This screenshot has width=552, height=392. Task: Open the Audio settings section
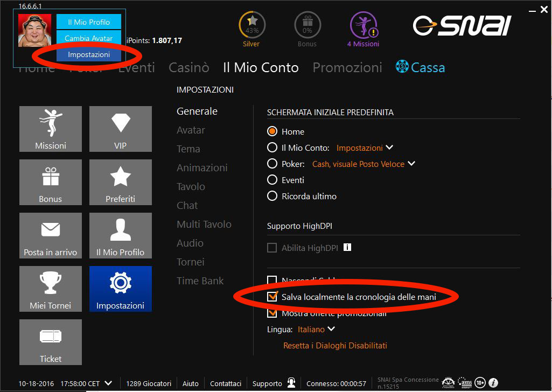(190, 243)
